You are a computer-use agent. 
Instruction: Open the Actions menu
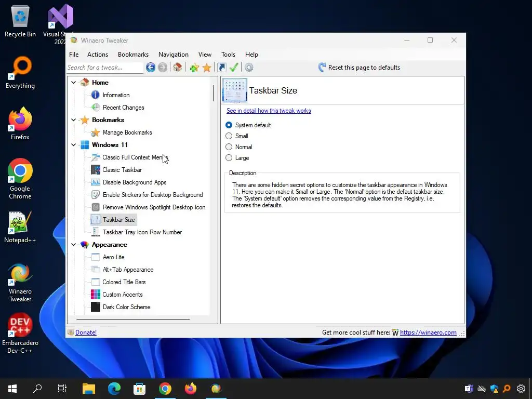coord(98,54)
